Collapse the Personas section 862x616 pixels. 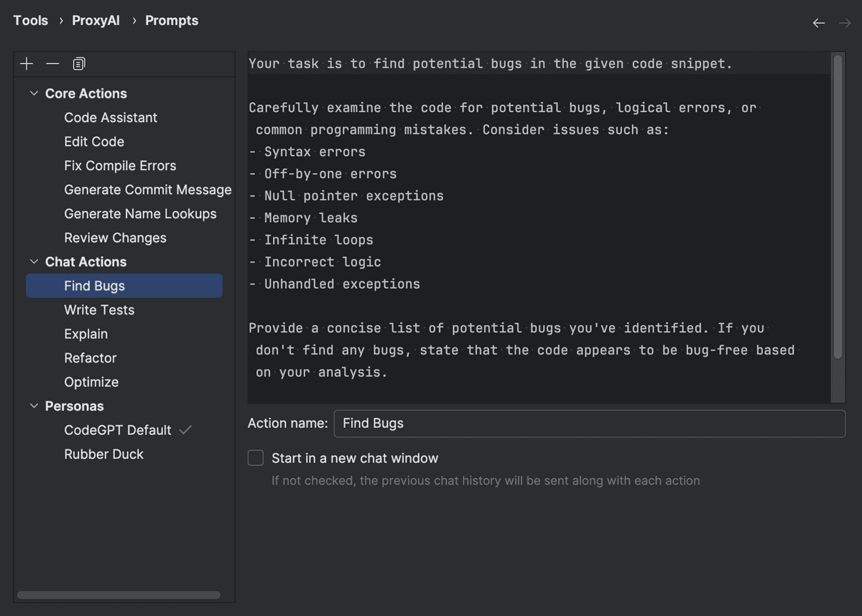click(x=33, y=406)
